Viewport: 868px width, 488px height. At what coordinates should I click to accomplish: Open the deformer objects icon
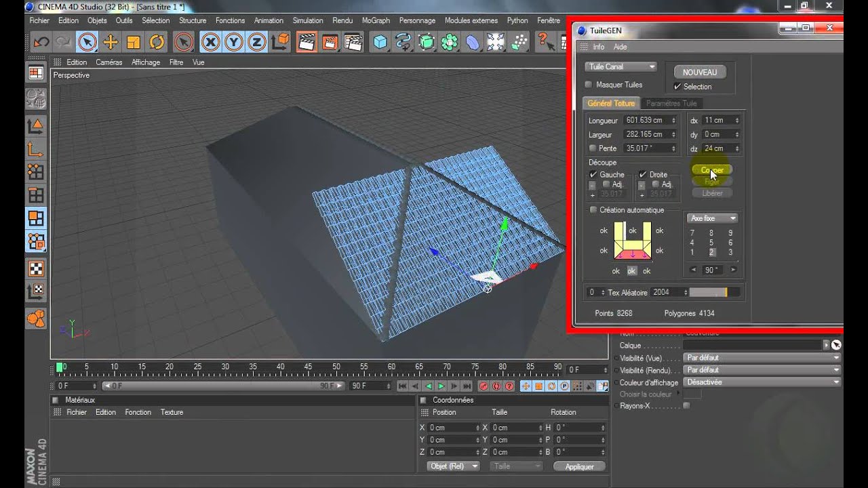[473, 42]
